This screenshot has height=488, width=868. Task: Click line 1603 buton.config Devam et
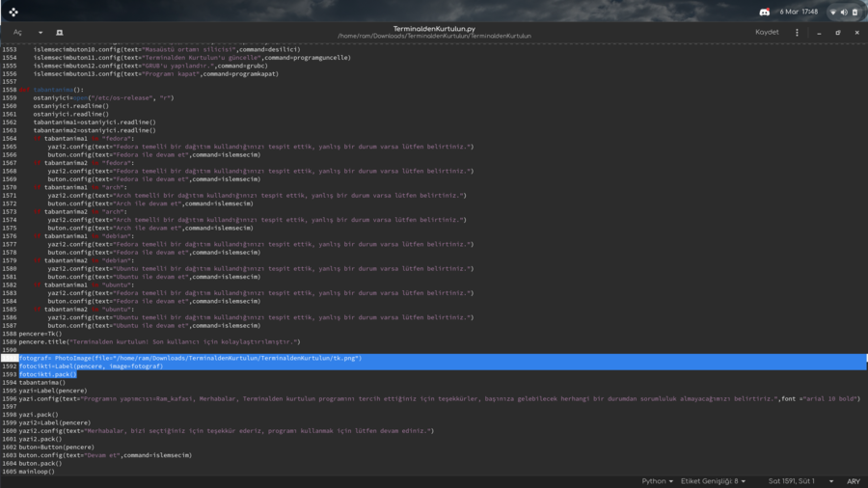(105, 456)
